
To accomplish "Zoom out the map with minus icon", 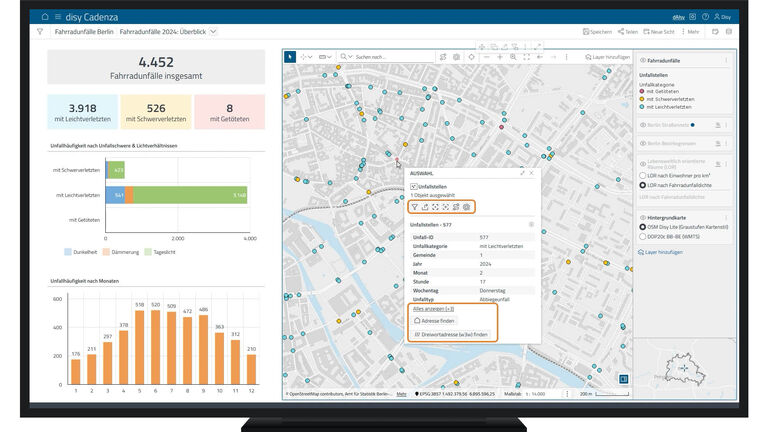I will coord(486,57).
